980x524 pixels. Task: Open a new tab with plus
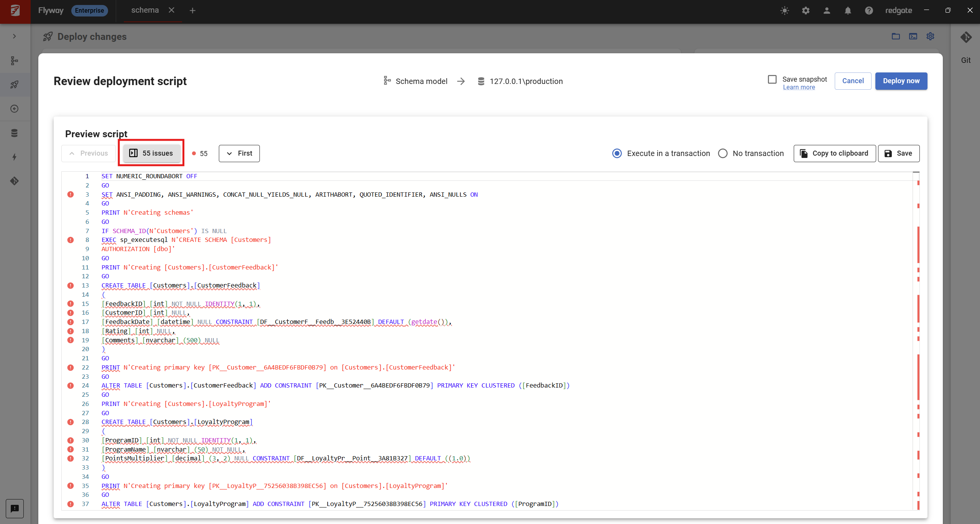pos(192,11)
